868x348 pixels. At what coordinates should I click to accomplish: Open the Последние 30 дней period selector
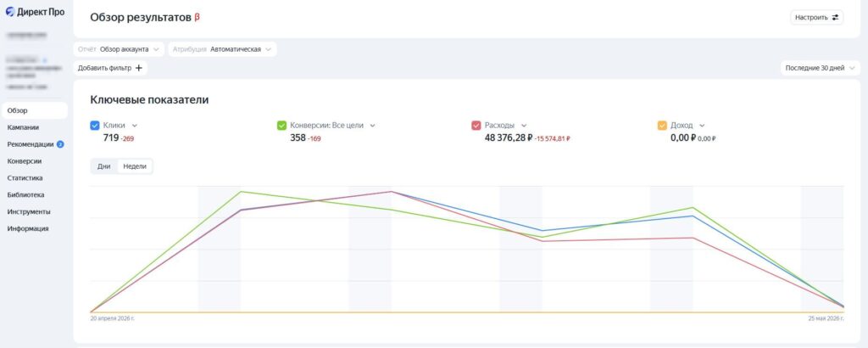pos(820,68)
